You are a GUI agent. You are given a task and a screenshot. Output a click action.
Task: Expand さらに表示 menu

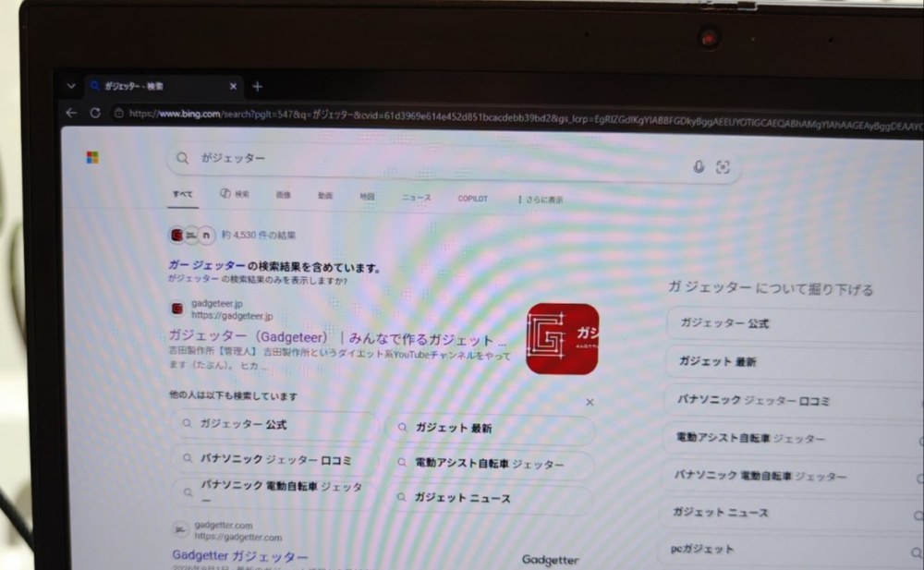pos(540,200)
